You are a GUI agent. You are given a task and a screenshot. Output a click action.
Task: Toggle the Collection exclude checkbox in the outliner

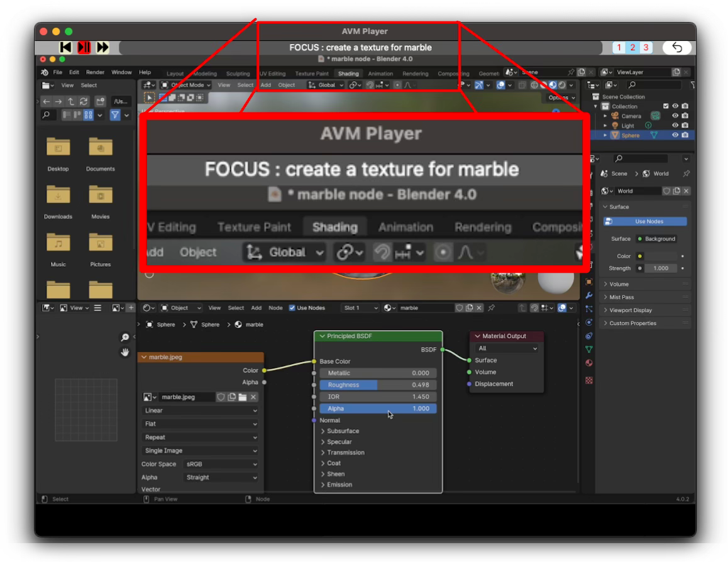tap(666, 106)
